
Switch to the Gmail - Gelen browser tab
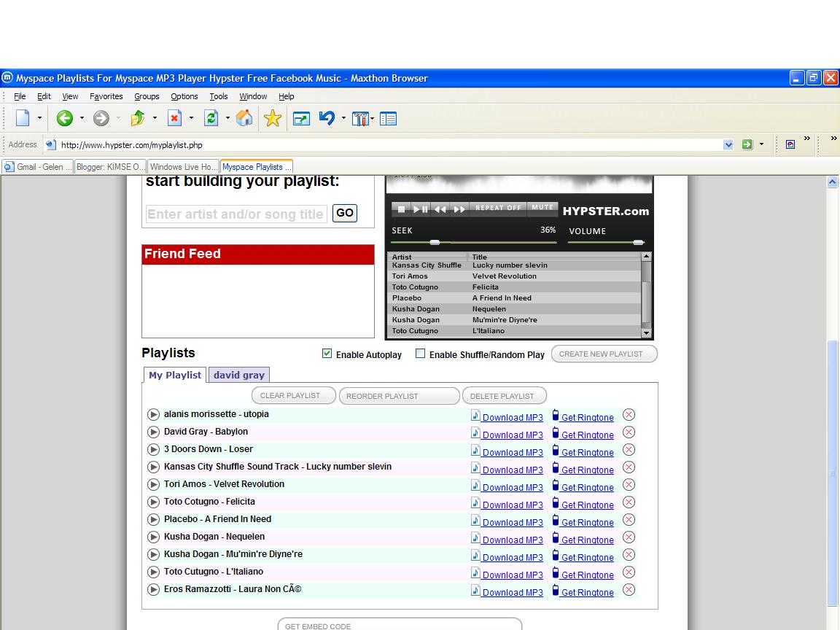click(x=38, y=166)
